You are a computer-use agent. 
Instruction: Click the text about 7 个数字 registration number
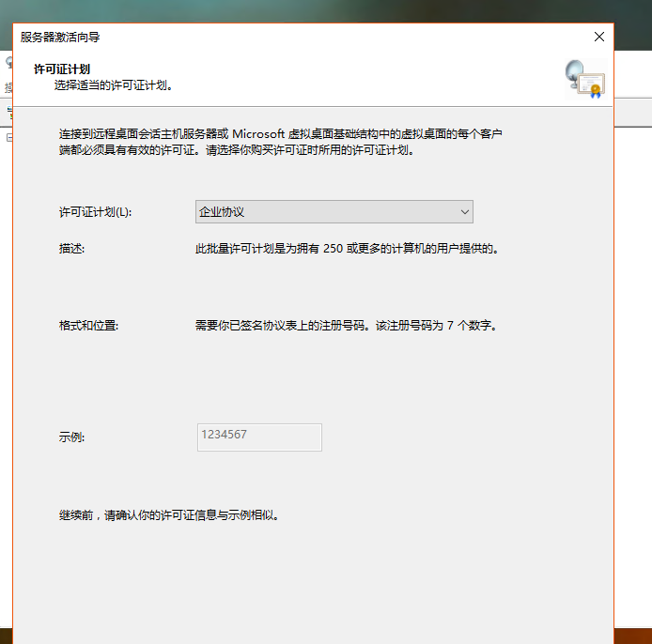346,326
